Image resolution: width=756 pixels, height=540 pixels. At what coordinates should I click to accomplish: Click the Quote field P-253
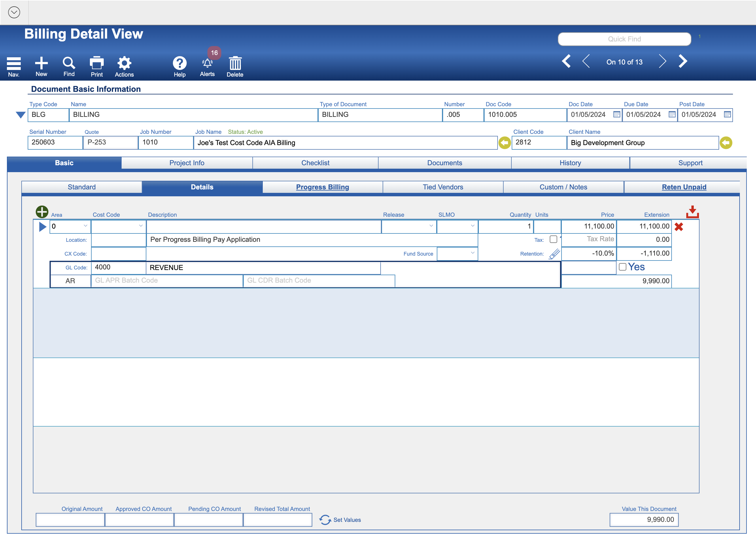coord(110,142)
